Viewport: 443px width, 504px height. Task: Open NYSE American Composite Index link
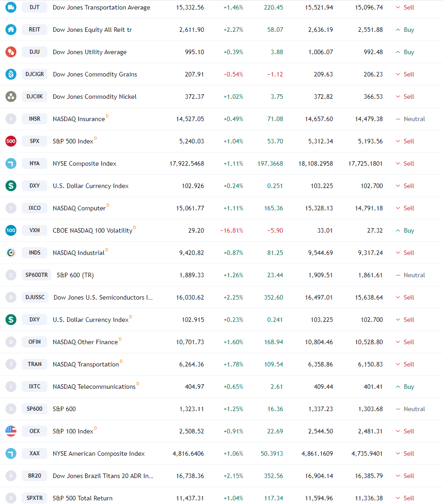click(99, 453)
